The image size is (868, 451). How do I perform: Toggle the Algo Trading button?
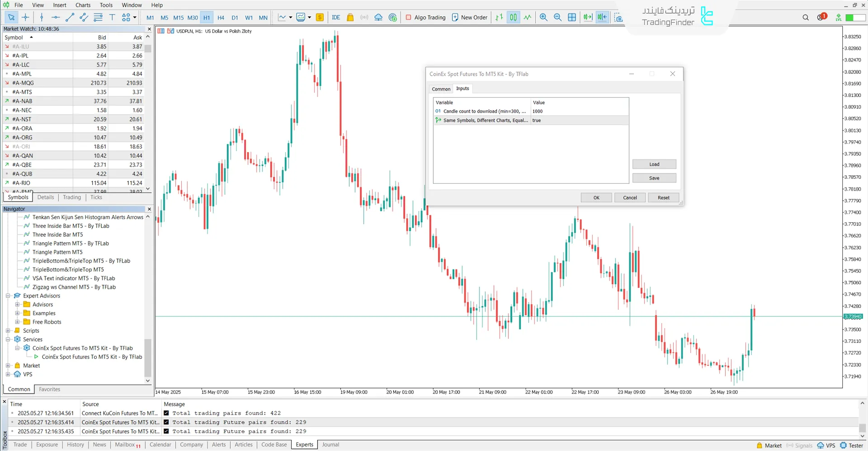tap(425, 17)
